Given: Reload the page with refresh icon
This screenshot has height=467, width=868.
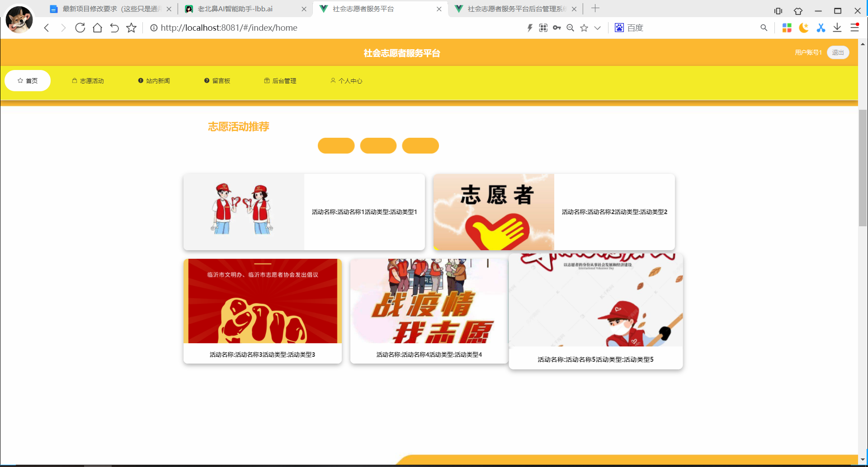Looking at the screenshot, I should 80,28.
